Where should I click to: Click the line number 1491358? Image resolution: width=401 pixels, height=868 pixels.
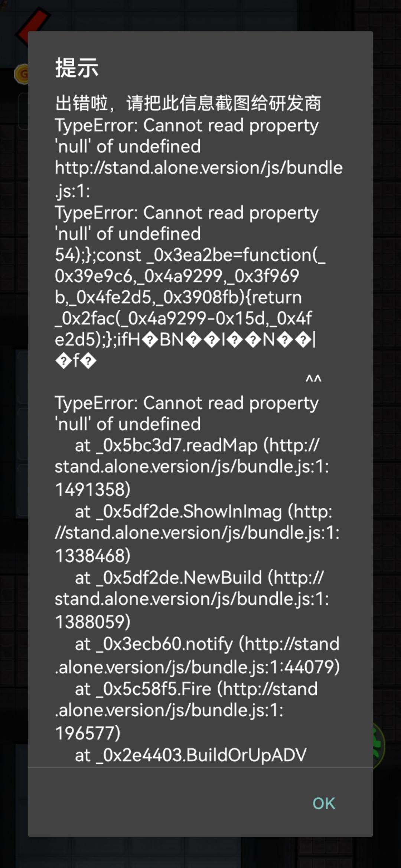[x=93, y=490]
